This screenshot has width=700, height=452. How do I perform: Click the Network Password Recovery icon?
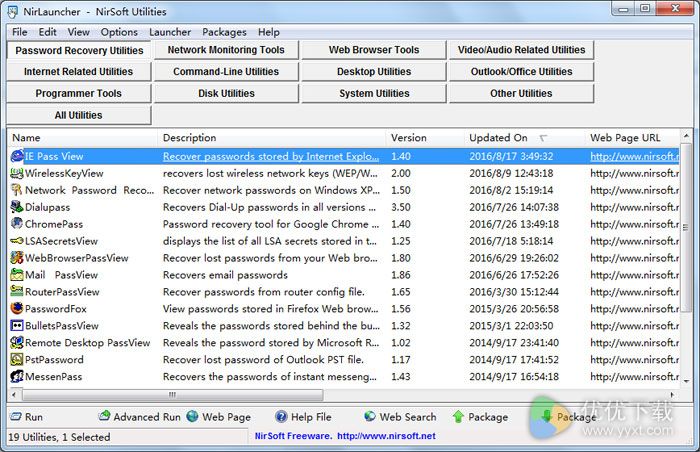tap(17, 190)
